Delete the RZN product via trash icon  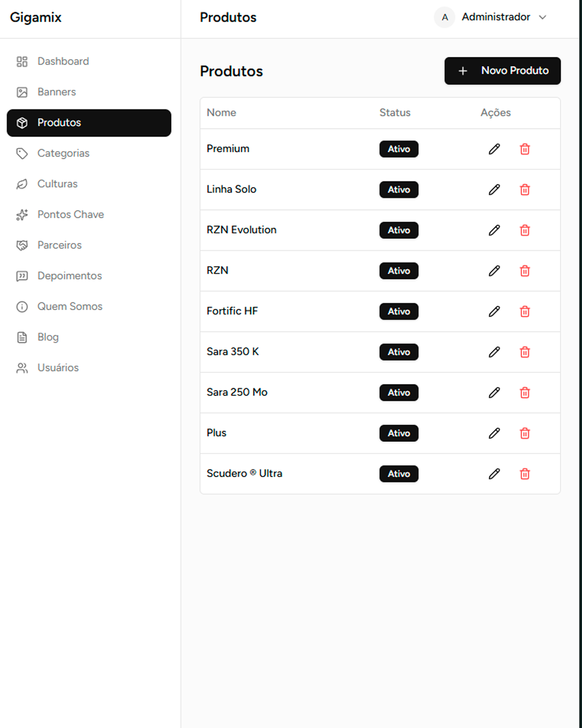click(x=524, y=271)
